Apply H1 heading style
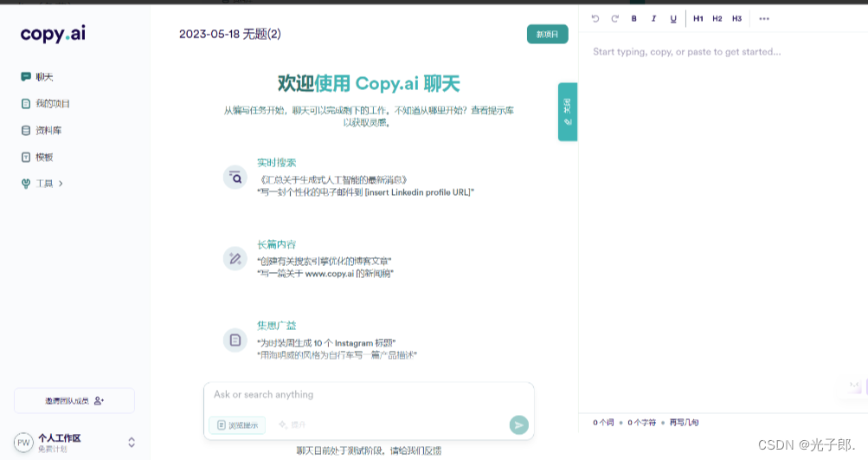This screenshot has width=868, height=460. pyautogui.click(x=698, y=19)
